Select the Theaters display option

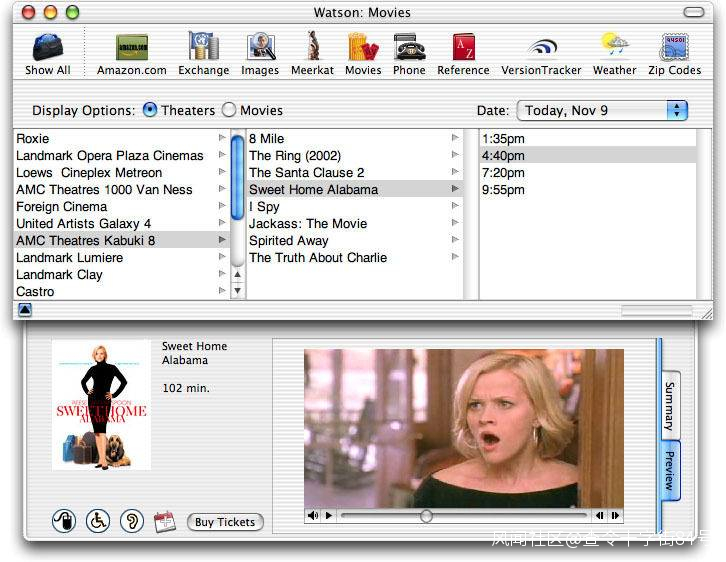150,110
